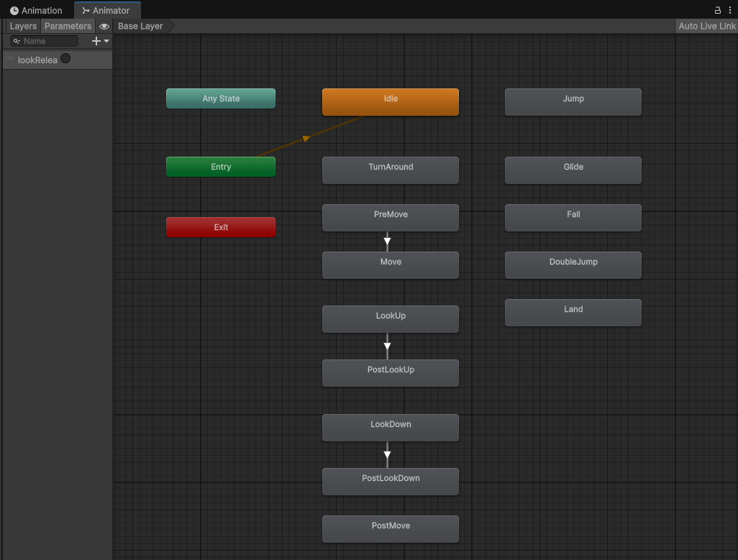Click the lock icon in the tab bar
Viewport: 738px width, 560px height.
(x=717, y=10)
